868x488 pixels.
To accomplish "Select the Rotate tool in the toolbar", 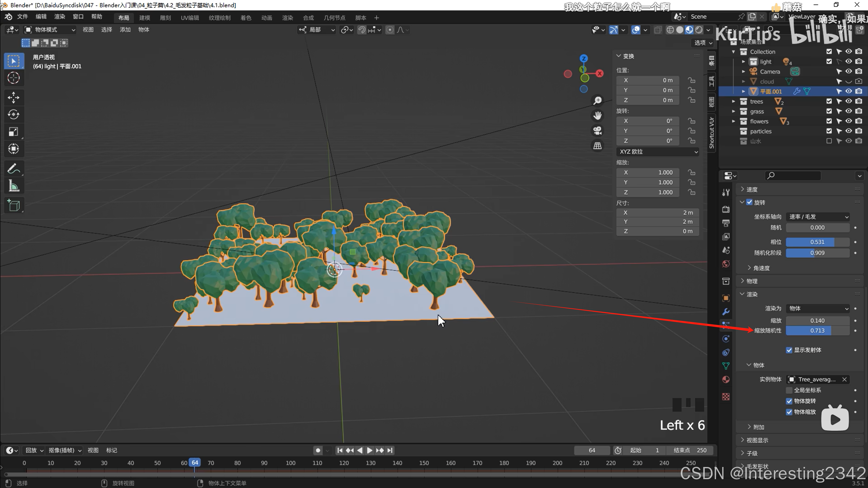I will click(x=14, y=115).
